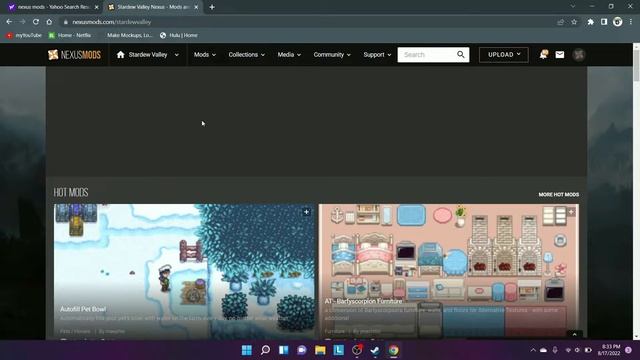This screenshot has height=360, width=640.
Task: Click plus icon on Autofill Pet Bowl card
Action: 306,212
